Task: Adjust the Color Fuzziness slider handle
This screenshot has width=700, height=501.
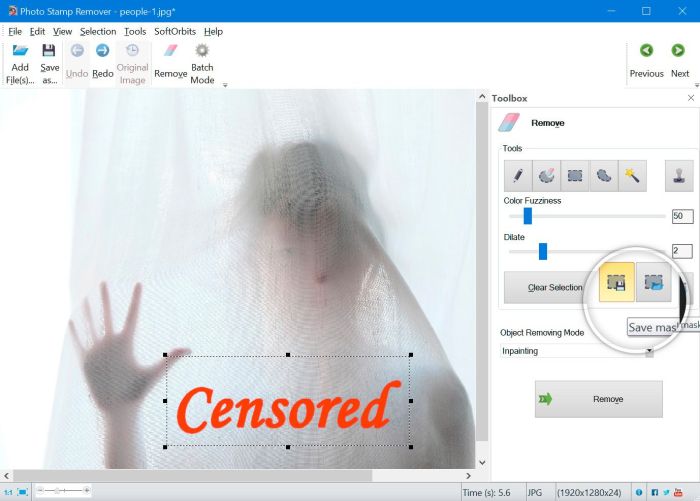Action: pos(528,216)
